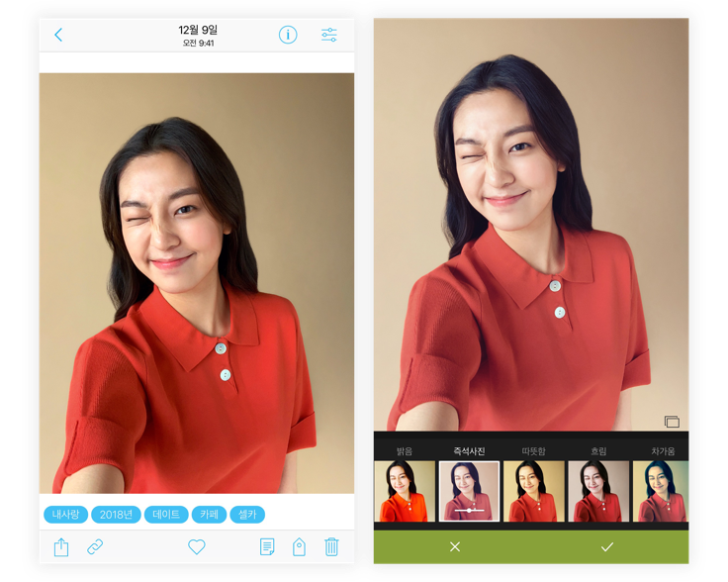Tap the selfie photo in left screen
Screen dimensions: 728x582
[x=197, y=283]
